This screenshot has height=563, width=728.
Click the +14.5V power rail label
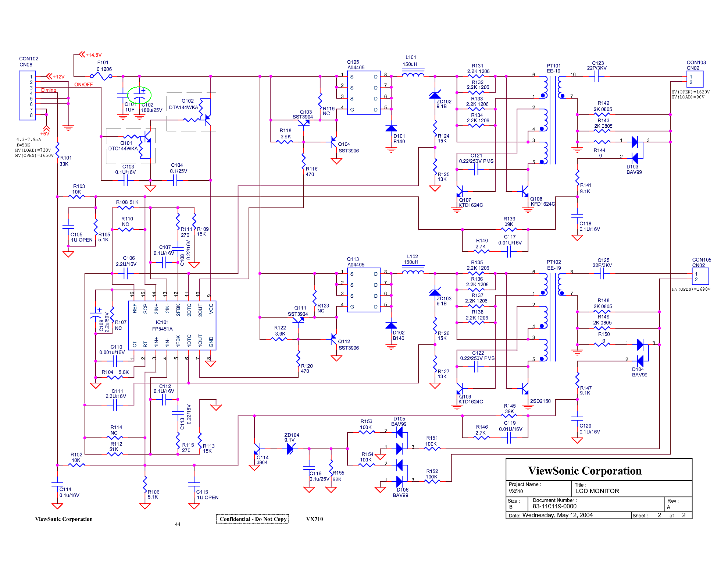[93, 55]
